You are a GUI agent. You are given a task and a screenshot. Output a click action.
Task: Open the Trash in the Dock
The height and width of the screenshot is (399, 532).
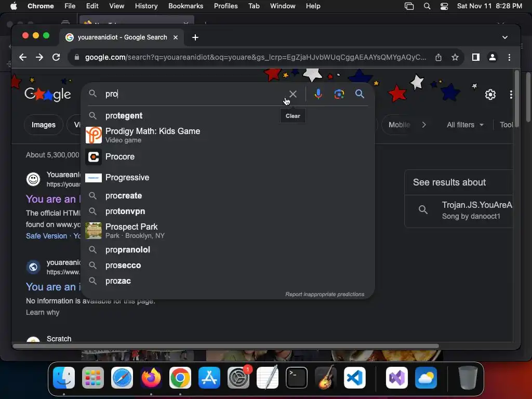468,378
